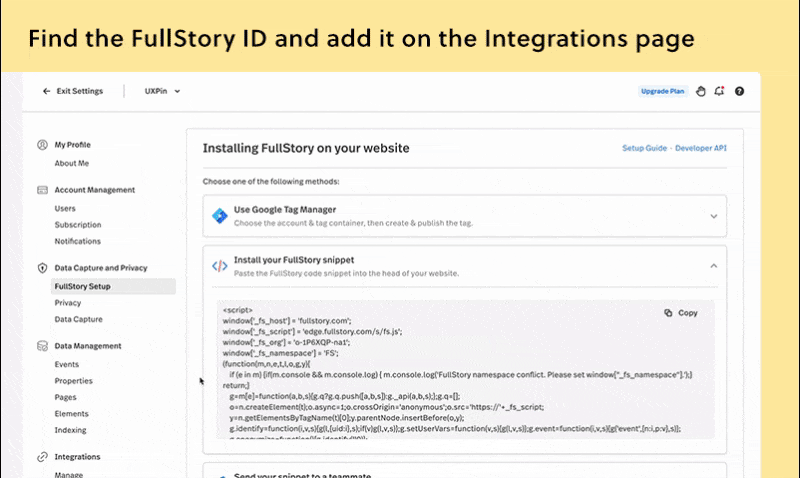Open Elements under Data Management
Viewport: 800px width, 478px height.
click(x=71, y=414)
